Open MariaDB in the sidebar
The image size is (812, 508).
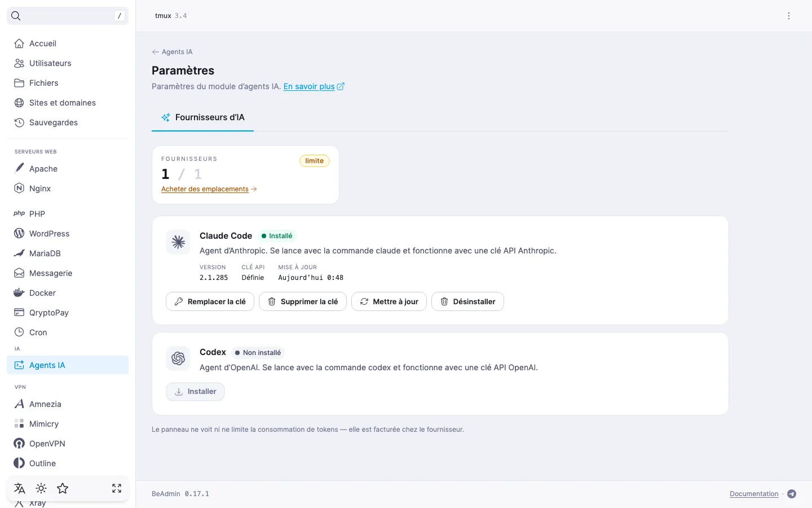pyautogui.click(x=68, y=253)
